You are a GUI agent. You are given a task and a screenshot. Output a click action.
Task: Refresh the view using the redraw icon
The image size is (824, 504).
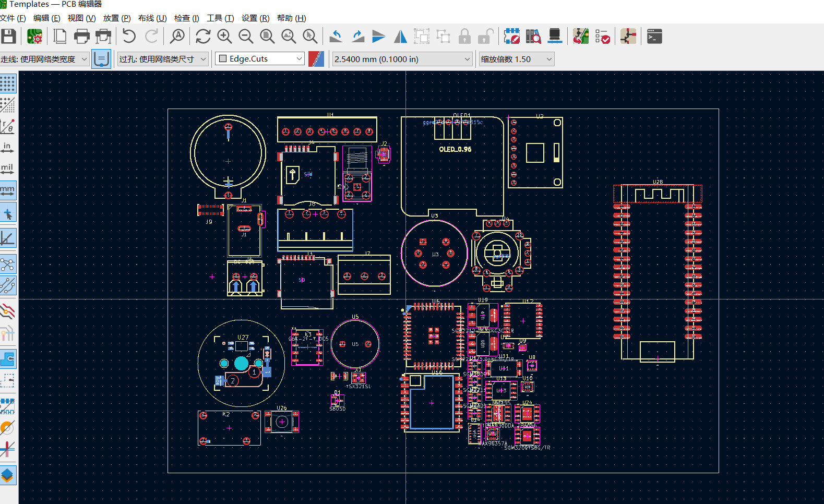[x=203, y=37]
